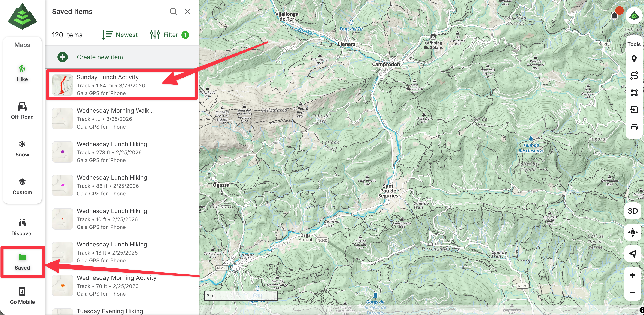The image size is (644, 315).
Task: Open the Discover section
Action: (x=22, y=227)
